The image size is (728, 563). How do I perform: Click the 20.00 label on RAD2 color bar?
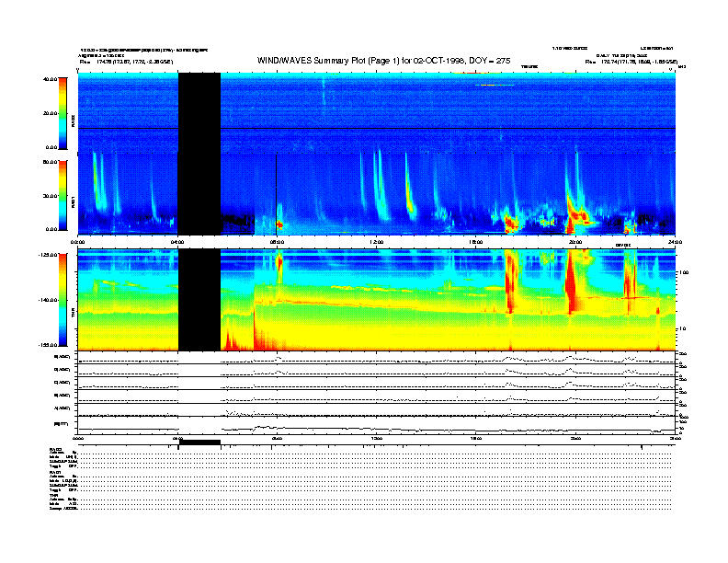(x=50, y=113)
